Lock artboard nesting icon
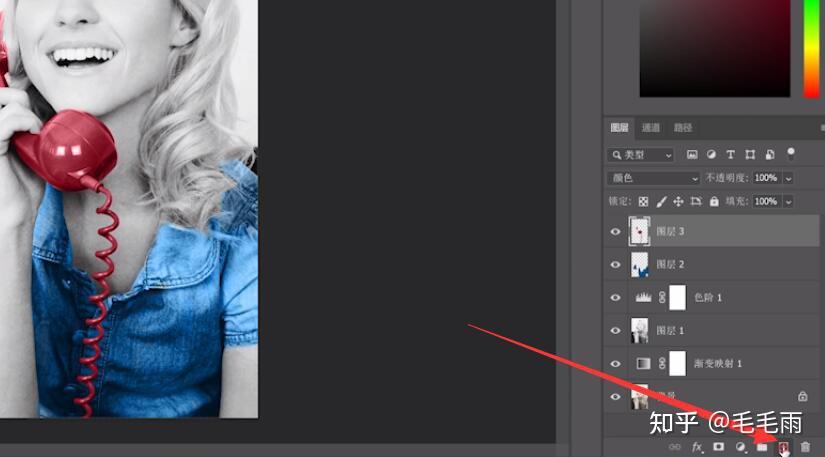The height and width of the screenshot is (457, 825). [x=696, y=201]
